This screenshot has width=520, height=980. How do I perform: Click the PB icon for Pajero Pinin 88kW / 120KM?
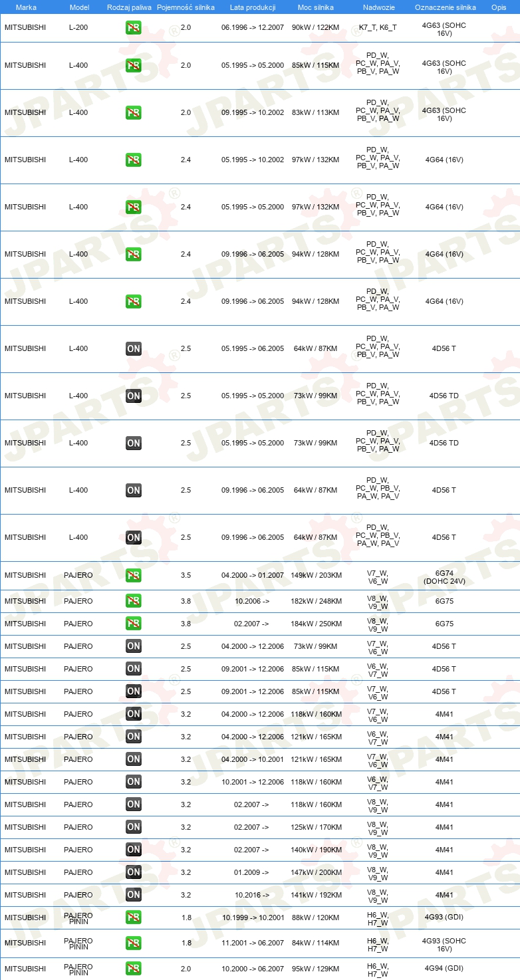(x=134, y=918)
